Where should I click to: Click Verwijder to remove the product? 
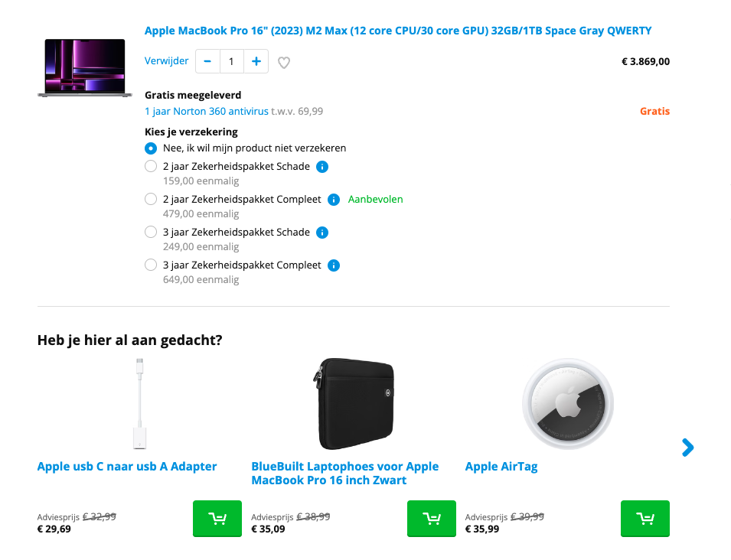point(166,61)
